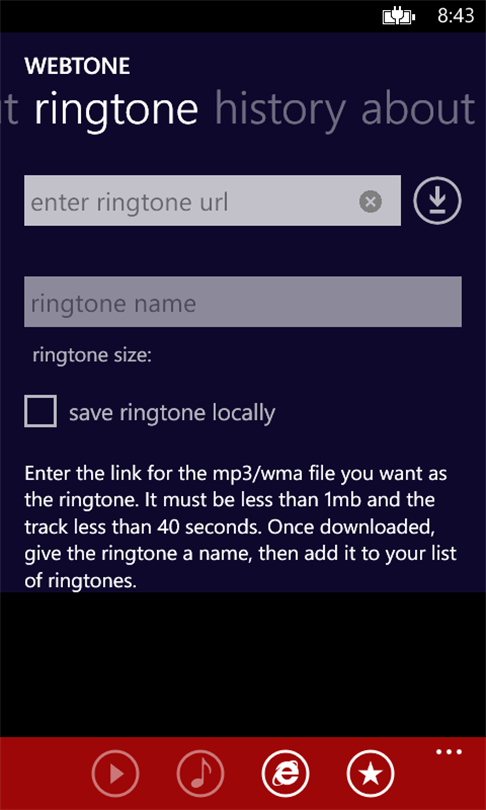
Task: Focus the enter ringtone url field
Action: 212,201
